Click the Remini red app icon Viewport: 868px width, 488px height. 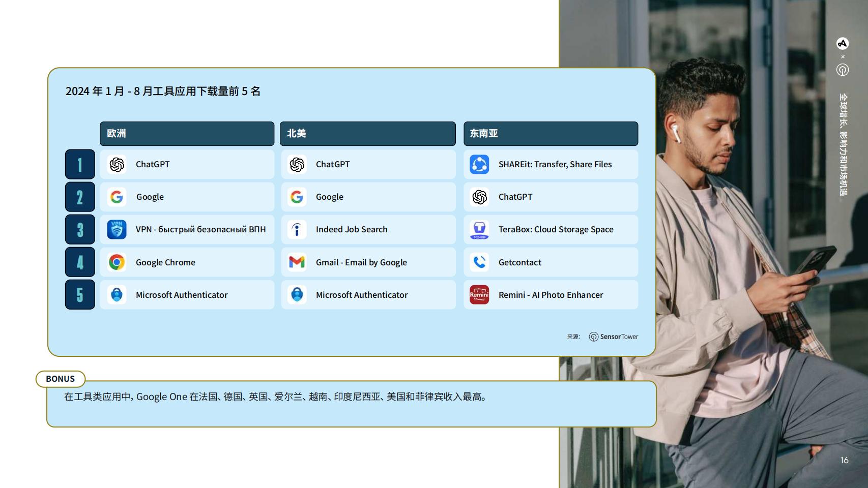479,295
